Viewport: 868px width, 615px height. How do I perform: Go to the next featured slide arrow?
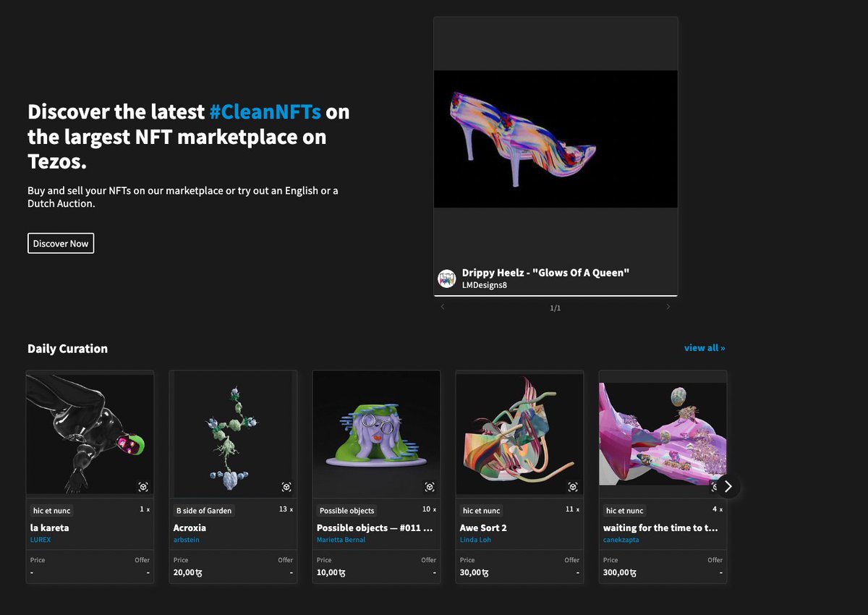pos(668,307)
